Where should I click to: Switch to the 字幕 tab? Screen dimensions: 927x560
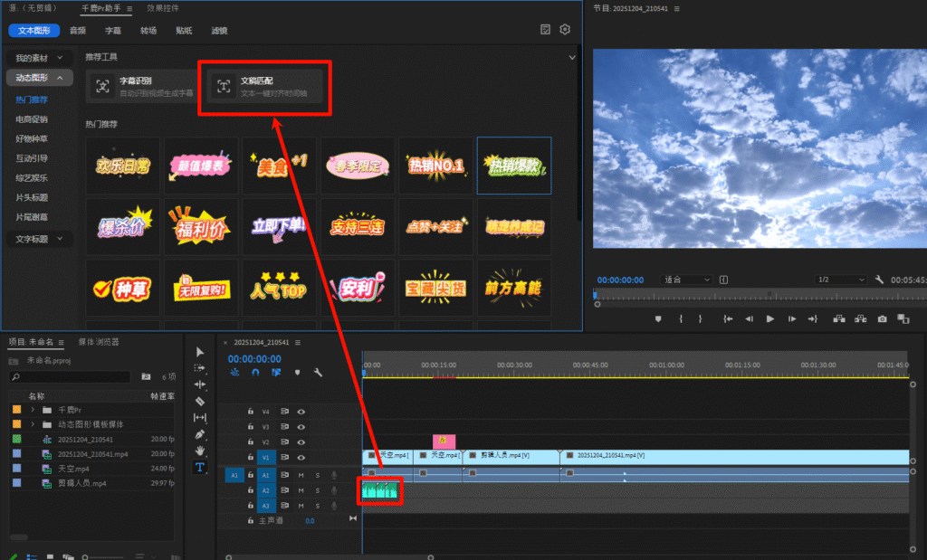tap(113, 30)
